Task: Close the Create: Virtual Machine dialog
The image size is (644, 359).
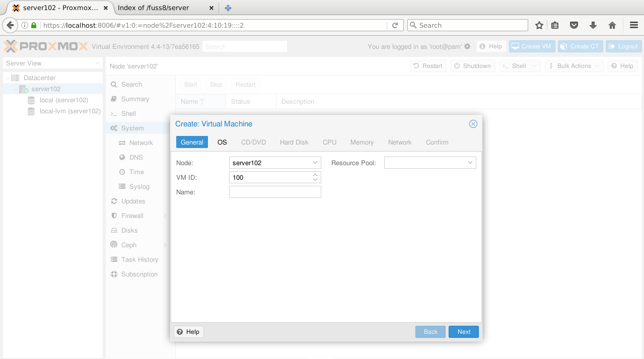Action: coord(473,124)
